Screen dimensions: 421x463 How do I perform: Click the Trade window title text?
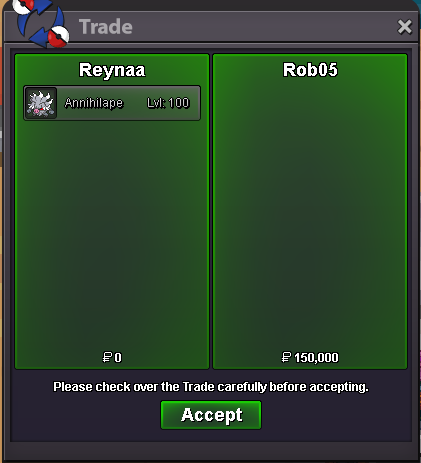click(x=106, y=27)
